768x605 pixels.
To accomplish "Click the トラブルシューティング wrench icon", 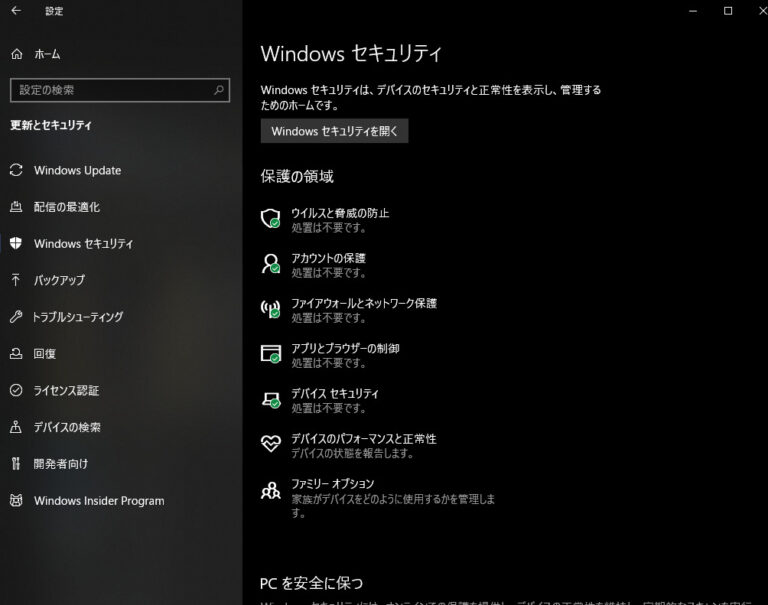I will point(16,316).
